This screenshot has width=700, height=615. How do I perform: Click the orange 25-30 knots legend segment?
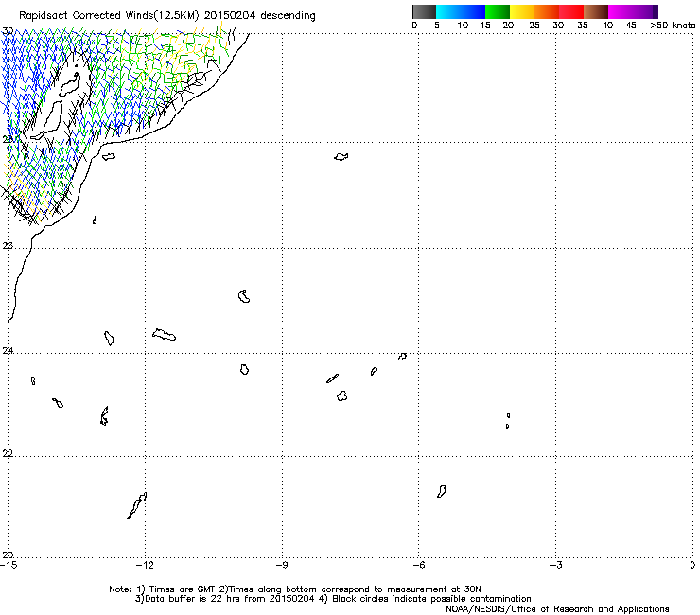pos(547,11)
